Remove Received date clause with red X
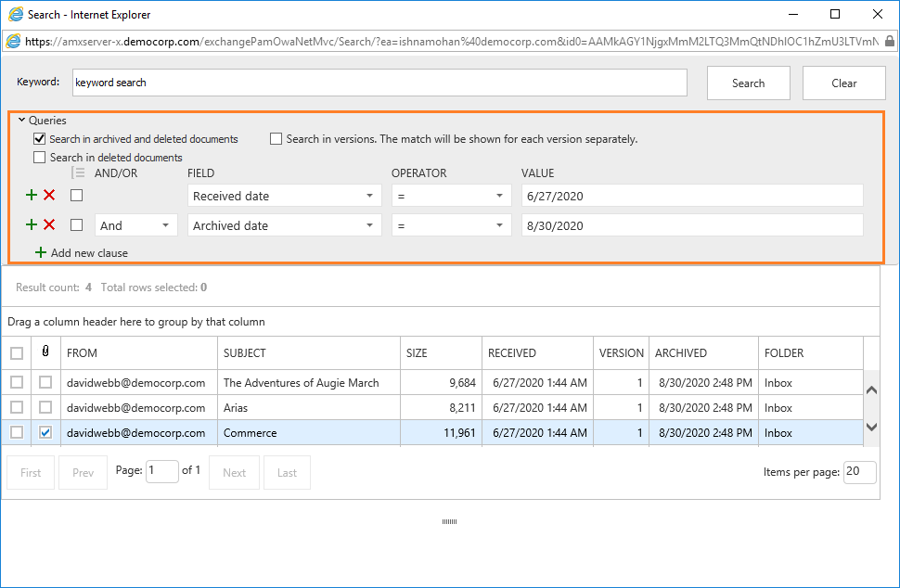This screenshot has width=900, height=588. pyautogui.click(x=49, y=196)
